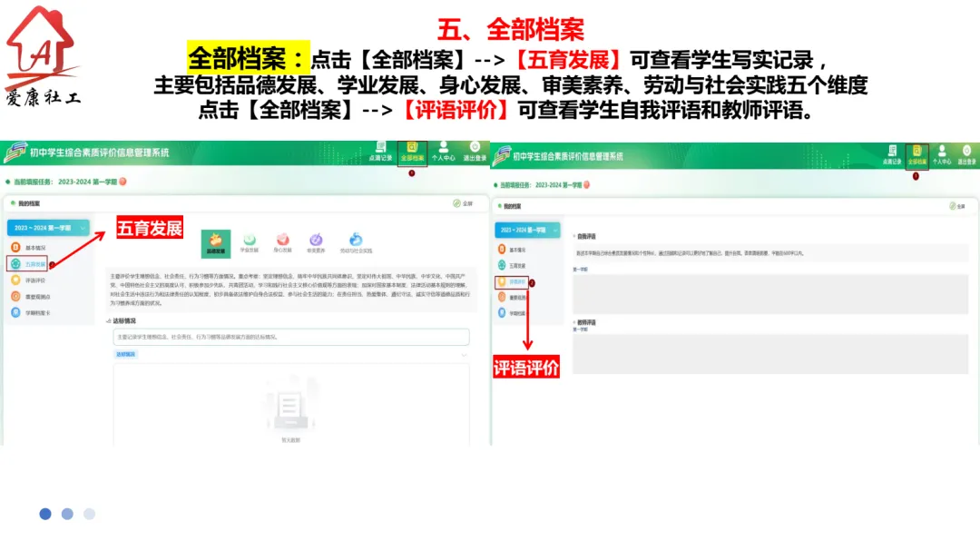Open the 五育发展 sidebar entry
This screenshot has width=980, height=551.
(x=41, y=264)
